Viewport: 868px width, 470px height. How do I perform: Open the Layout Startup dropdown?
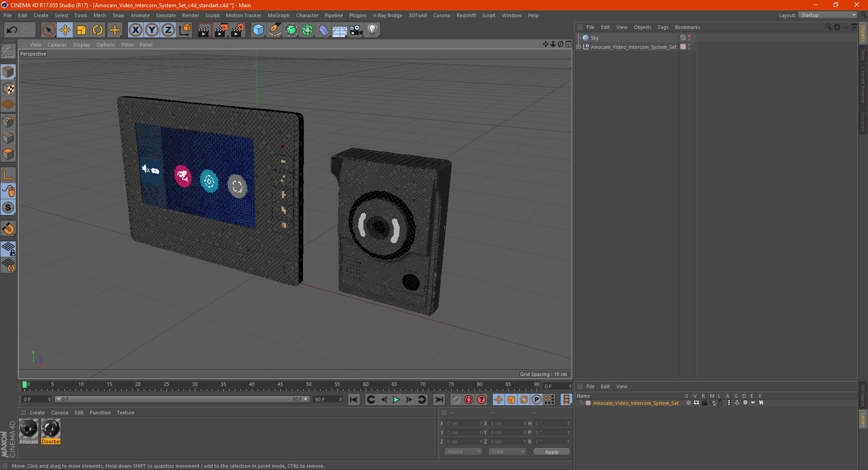coord(828,15)
